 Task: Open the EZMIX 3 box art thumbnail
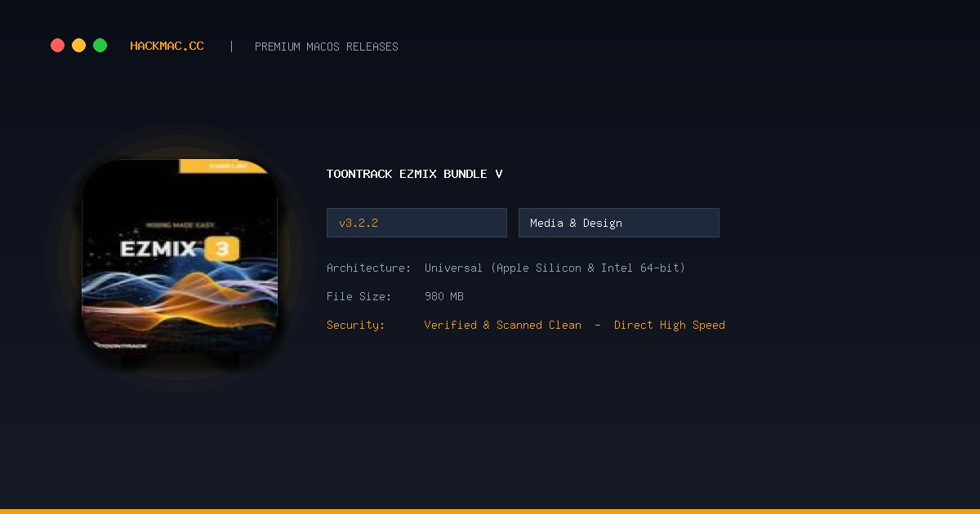180,257
